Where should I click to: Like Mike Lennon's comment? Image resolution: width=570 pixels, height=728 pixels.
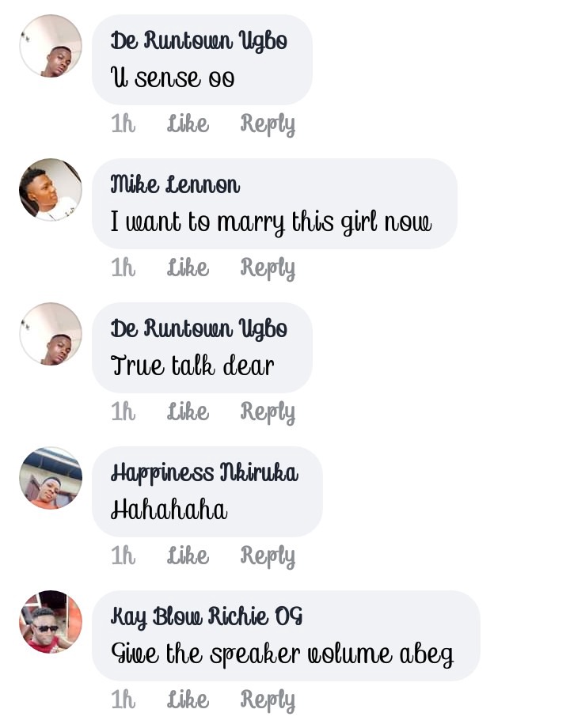pyautogui.click(x=188, y=267)
